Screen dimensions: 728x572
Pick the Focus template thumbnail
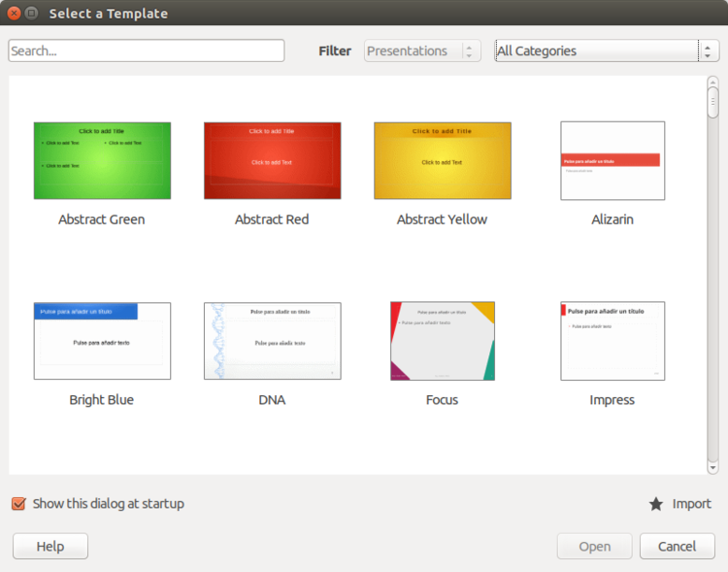coord(442,341)
